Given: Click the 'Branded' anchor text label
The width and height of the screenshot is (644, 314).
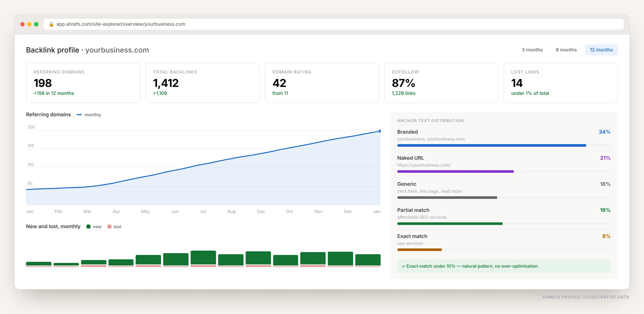Looking at the screenshot, I should [407, 132].
